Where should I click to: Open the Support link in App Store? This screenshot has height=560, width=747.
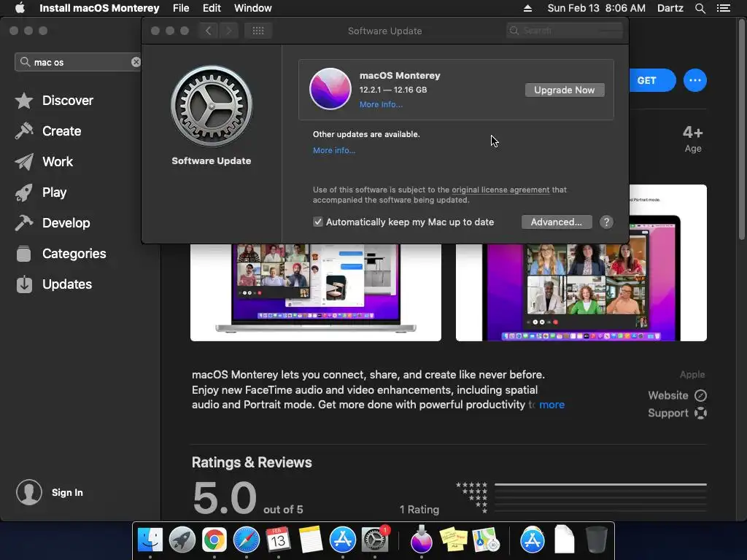(x=677, y=413)
